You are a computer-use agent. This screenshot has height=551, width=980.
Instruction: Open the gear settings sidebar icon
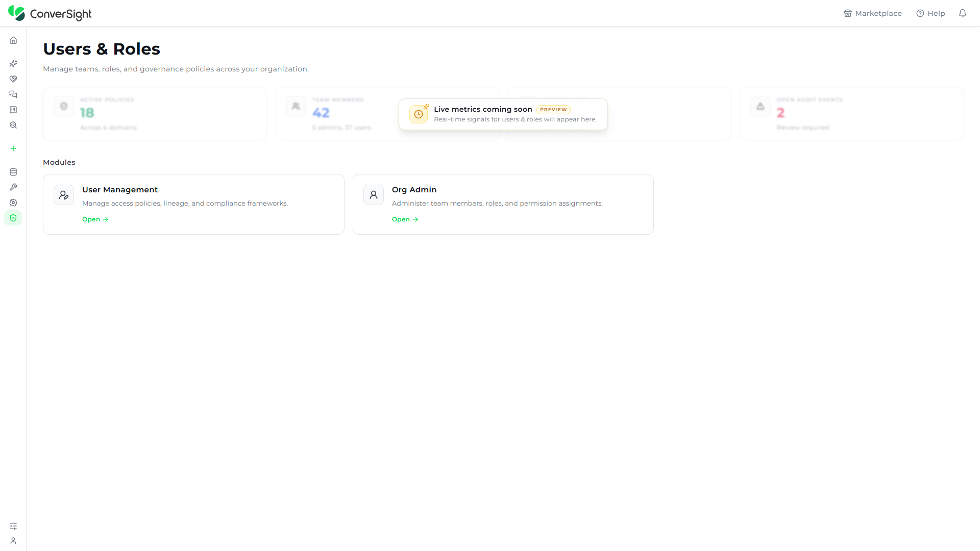pos(13,203)
